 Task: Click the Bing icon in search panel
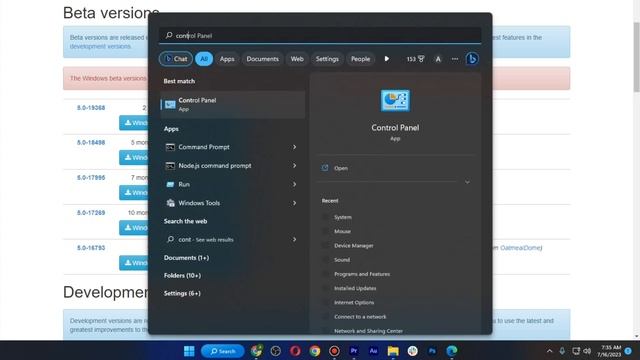(x=472, y=59)
